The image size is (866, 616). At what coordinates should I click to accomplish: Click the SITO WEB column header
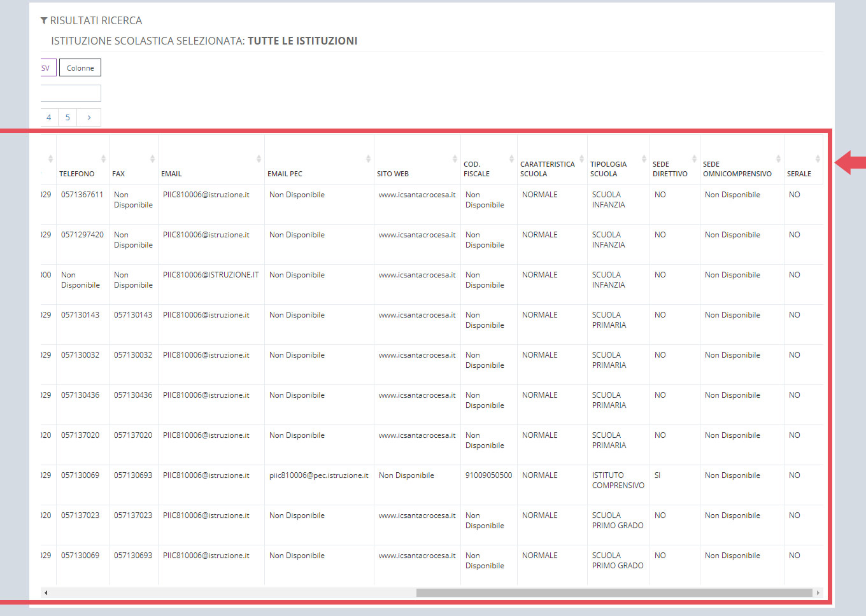[417, 160]
